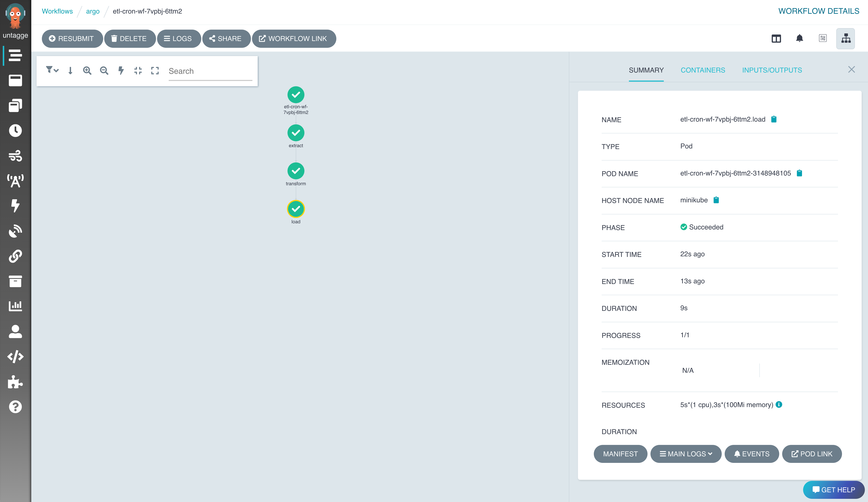Open Event Flow via sidebar wind icon
This screenshot has width=868, height=502.
tap(15, 156)
